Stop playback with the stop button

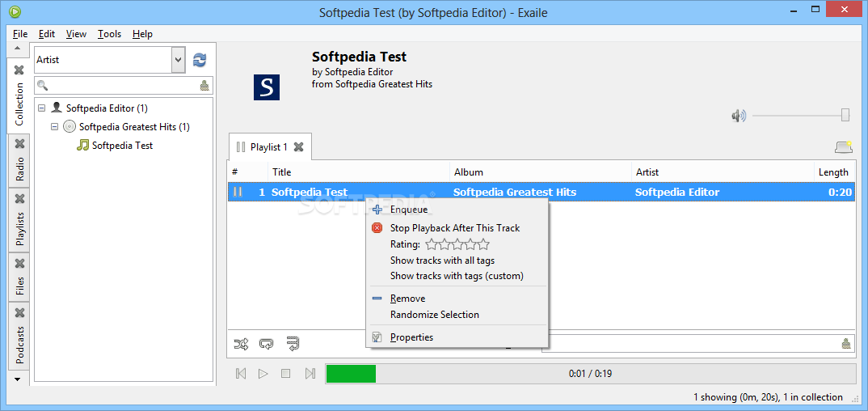pyautogui.click(x=285, y=374)
